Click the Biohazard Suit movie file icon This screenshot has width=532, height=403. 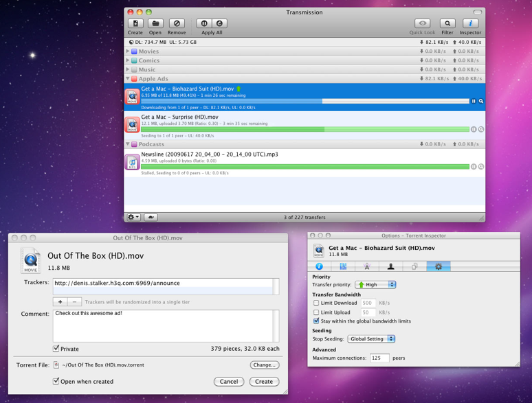[x=132, y=97]
